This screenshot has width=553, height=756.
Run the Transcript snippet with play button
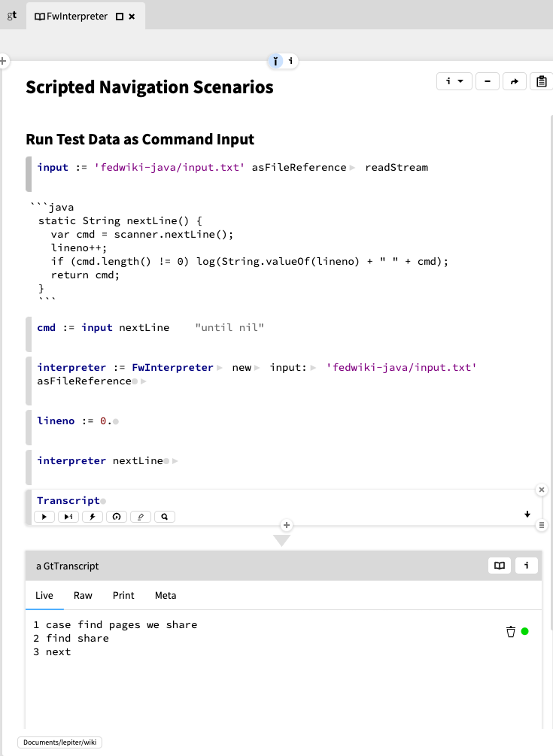pyautogui.click(x=44, y=517)
